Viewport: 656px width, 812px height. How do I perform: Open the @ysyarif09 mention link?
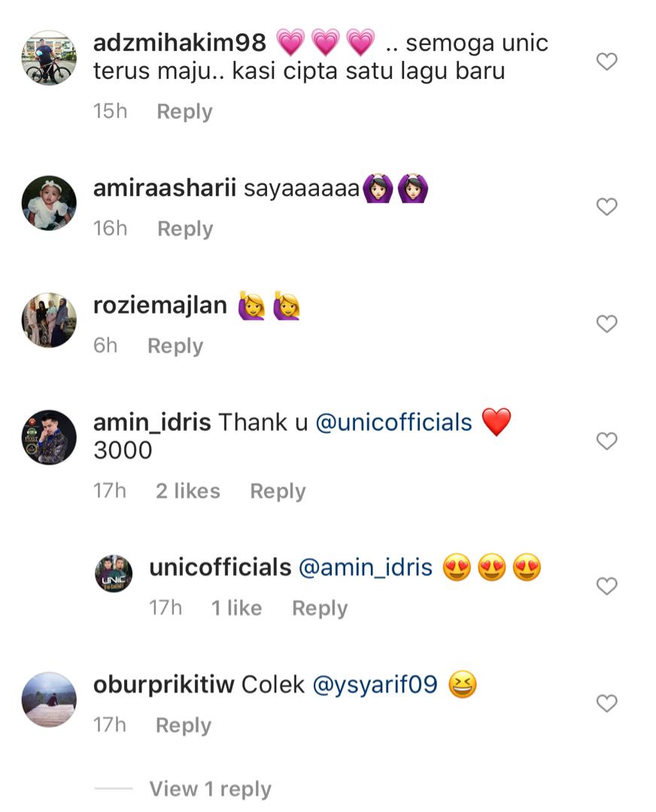375,686
